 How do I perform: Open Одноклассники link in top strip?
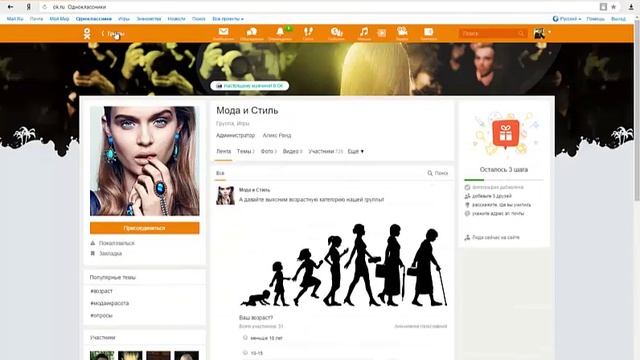(x=93, y=19)
